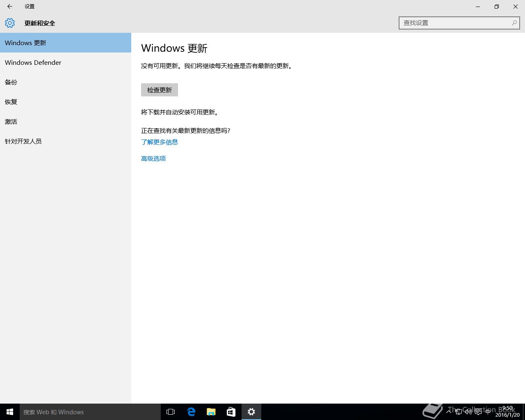Click the Windows 更新 page heading

174,48
